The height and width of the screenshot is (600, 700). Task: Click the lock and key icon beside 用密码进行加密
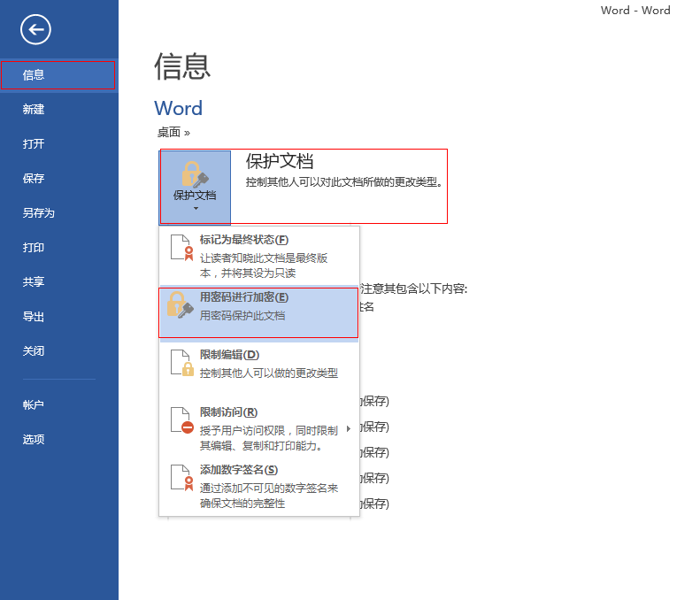pyautogui.click(x=180, y=305)
